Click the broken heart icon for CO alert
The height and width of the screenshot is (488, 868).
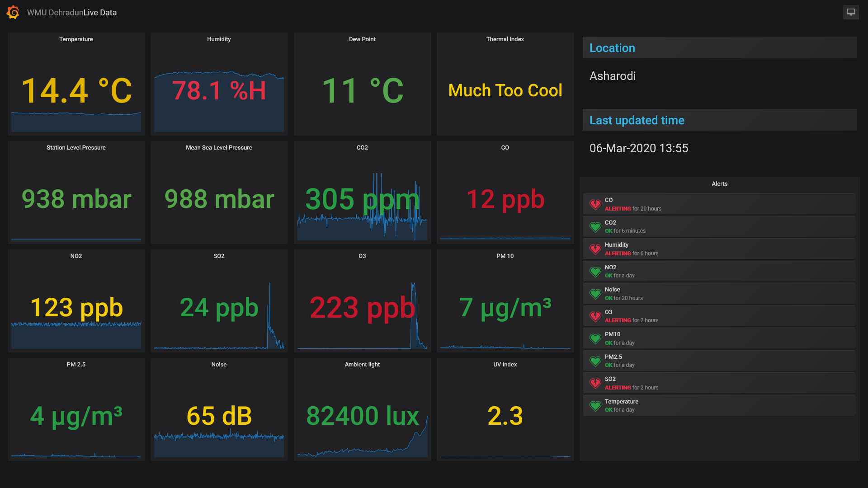point(595,205)
